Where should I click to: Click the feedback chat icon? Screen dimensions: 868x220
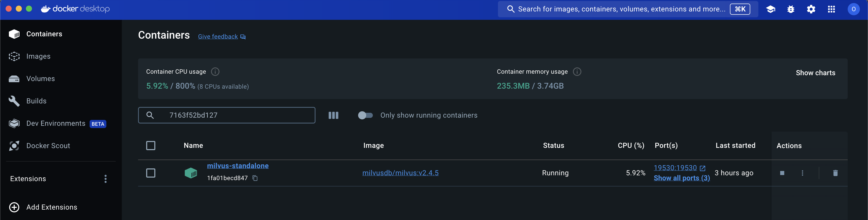(x=243, y=37)
